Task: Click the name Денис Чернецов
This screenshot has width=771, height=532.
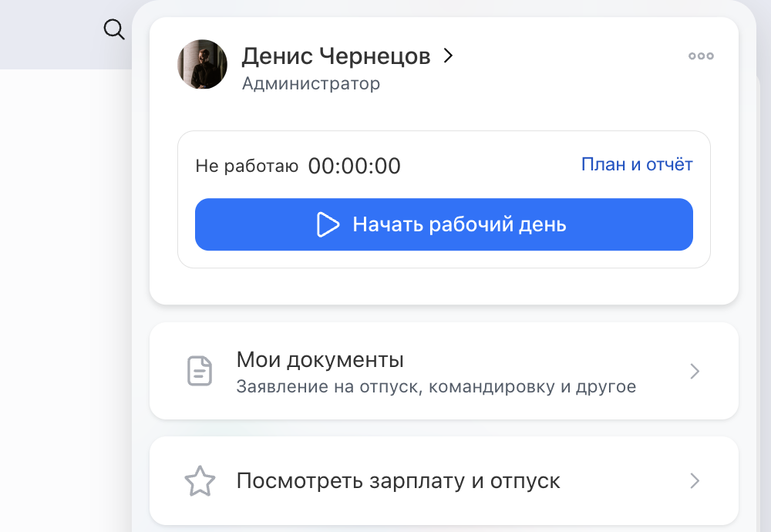Action: (335, 56)
